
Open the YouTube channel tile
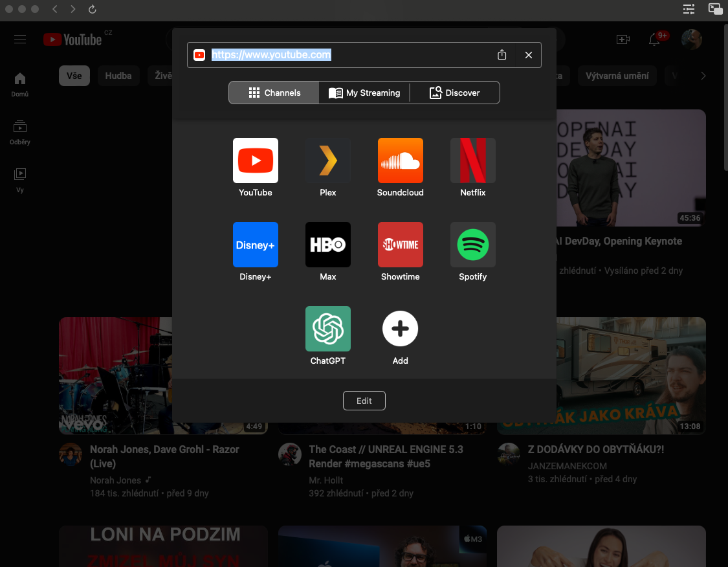pyautogui.click(x=256, y=161)
